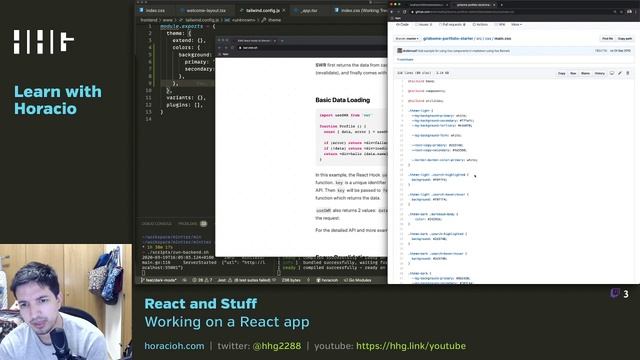Open the GitHub Code tab

point(402,24)
